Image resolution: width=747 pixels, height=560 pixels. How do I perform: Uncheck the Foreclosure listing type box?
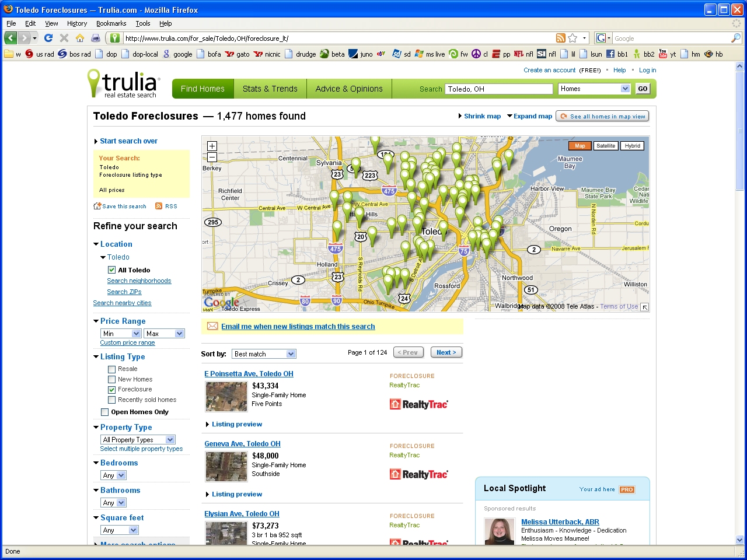[111, 390]
